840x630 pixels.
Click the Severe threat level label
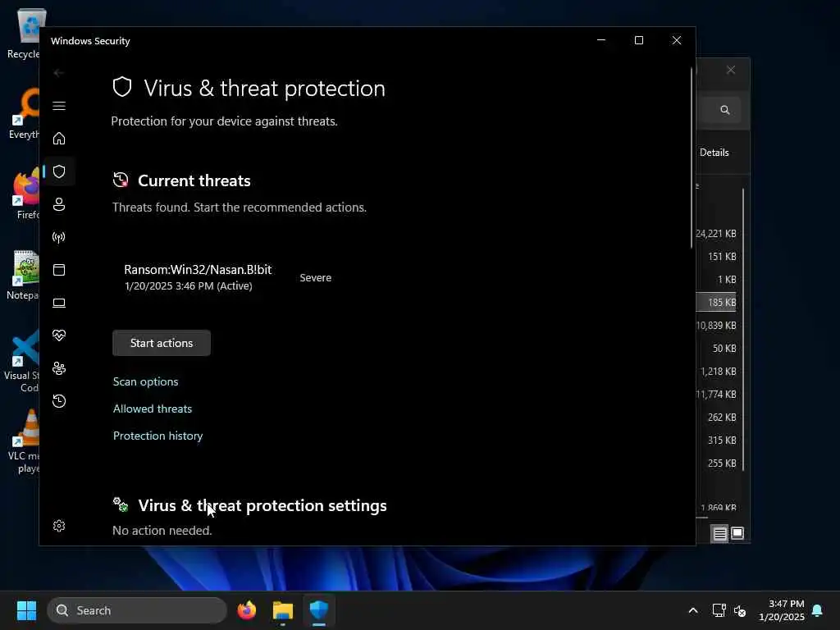pos(316,277)
